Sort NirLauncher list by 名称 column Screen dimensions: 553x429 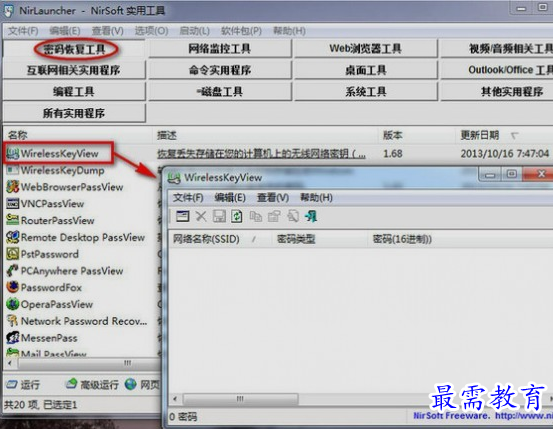tap(78, 135)
